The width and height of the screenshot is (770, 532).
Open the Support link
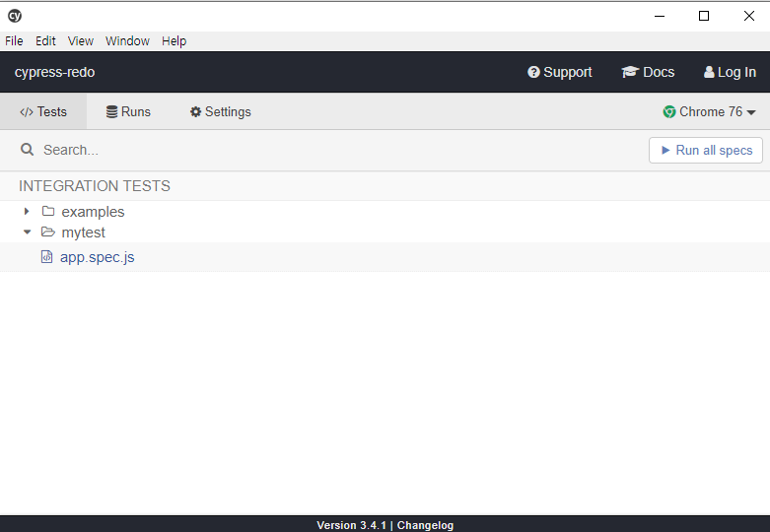(x=559, y=72)
